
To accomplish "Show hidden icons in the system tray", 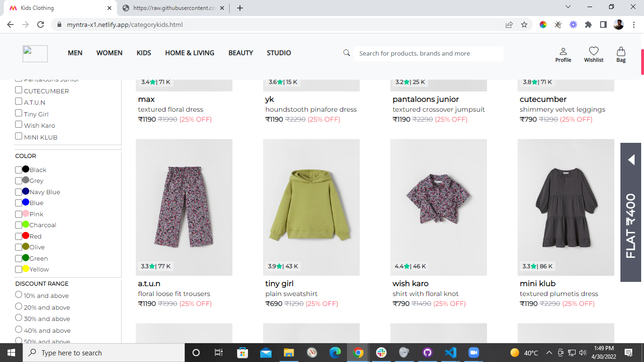I will click(549, 353).
